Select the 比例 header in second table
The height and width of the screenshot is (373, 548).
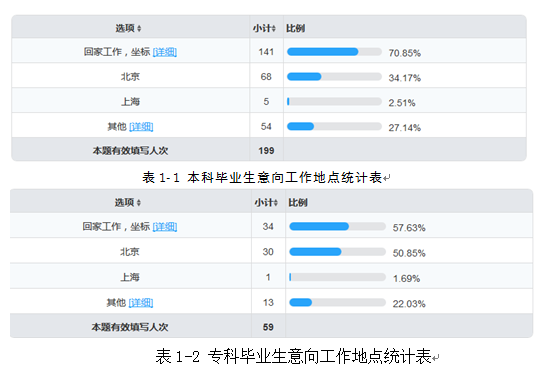(297, 202)
